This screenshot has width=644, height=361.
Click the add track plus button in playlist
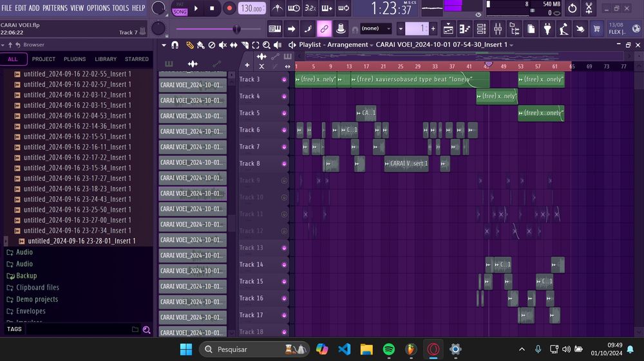[247, 65]
